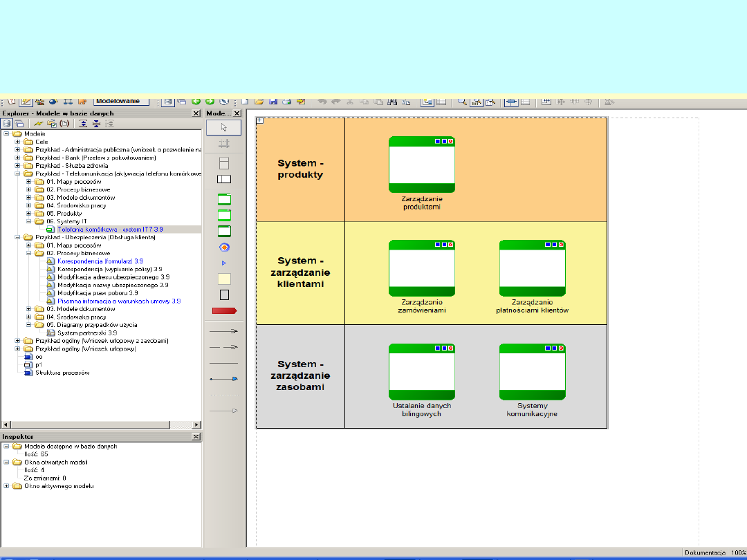The image size is (747, 560).
Task: Select the arrow pointer tool in palette
Action: (x=223, y=127)
